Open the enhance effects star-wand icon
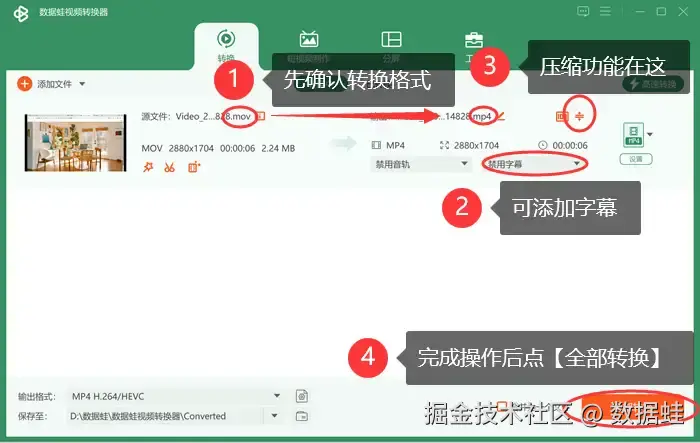The image size is (700, 443). (148, 167)
